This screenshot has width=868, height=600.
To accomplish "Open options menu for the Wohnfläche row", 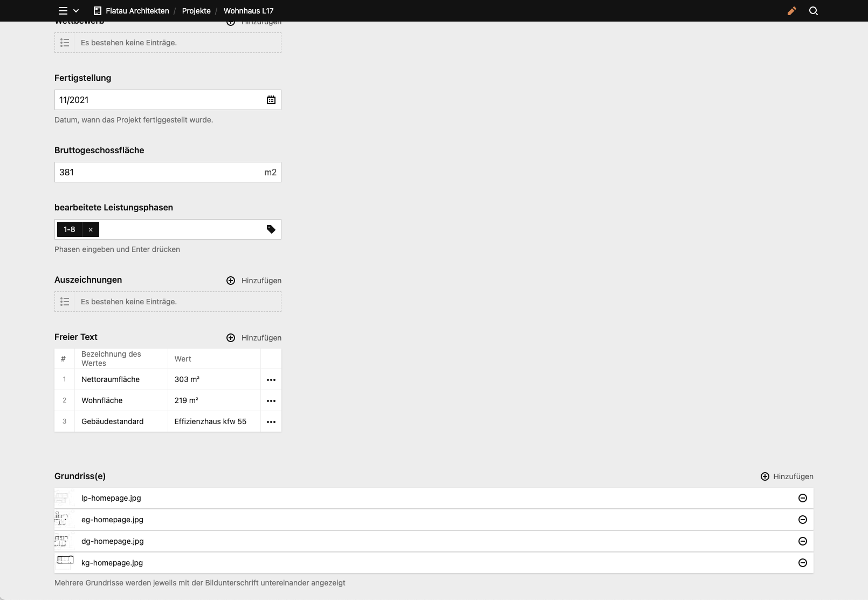I will 271,400.
